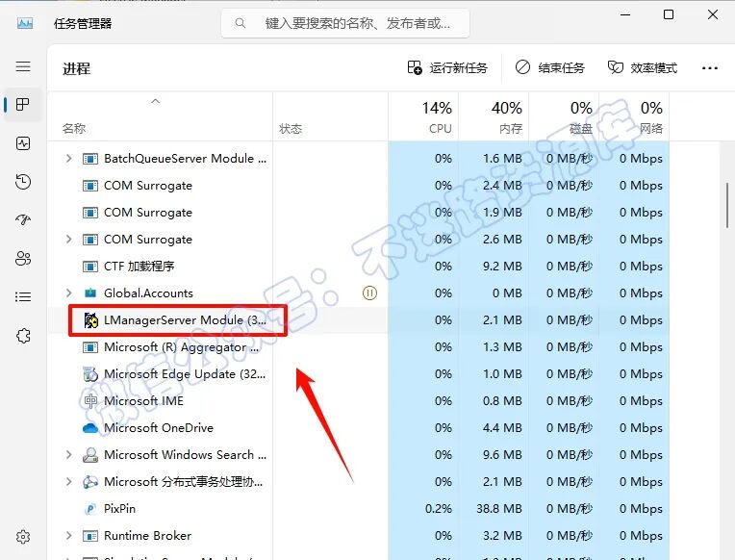
Task: Click the Microsoft IME icon
Action: tap(90, 401)
